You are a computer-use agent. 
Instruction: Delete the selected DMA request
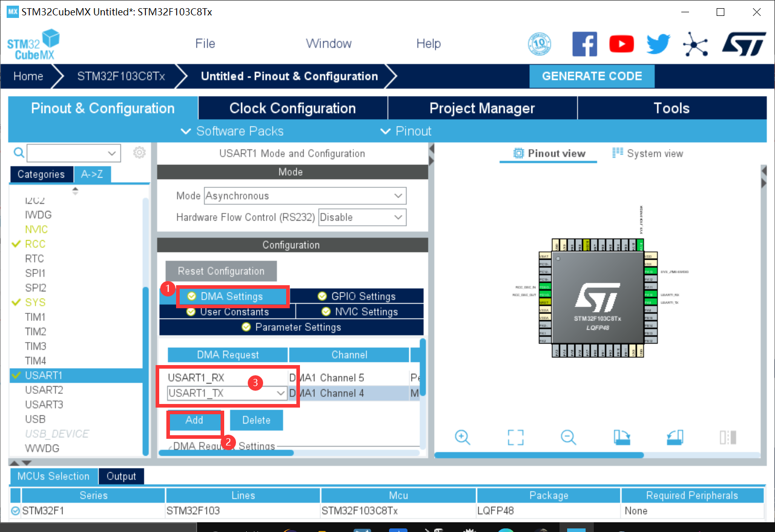pyautogui.click(x=256, y=420)
